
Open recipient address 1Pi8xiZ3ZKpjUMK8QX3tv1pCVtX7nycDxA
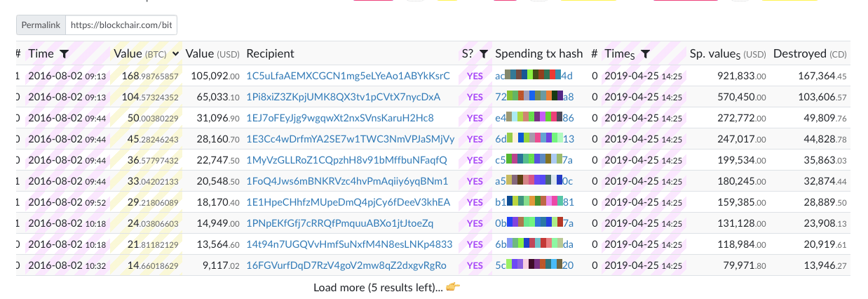pyautogui.click(x=343, y=97)
